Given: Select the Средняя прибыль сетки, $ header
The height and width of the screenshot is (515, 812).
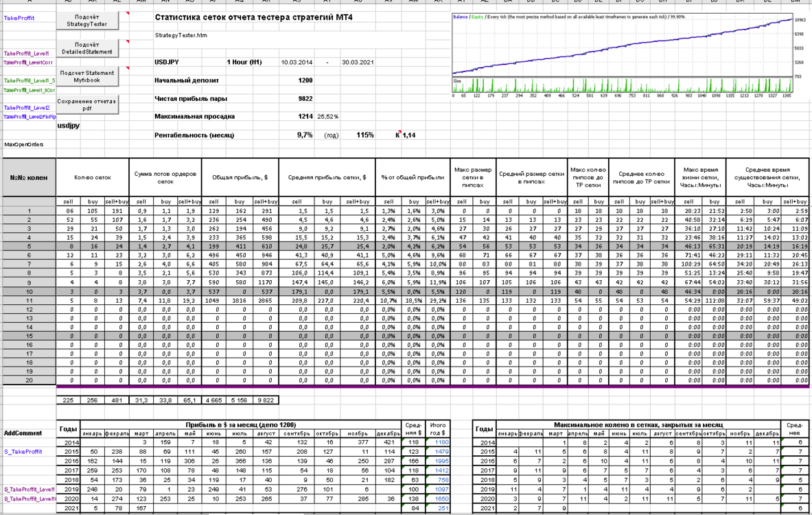Looking at the screenshot, I should (x=327, y=177).
